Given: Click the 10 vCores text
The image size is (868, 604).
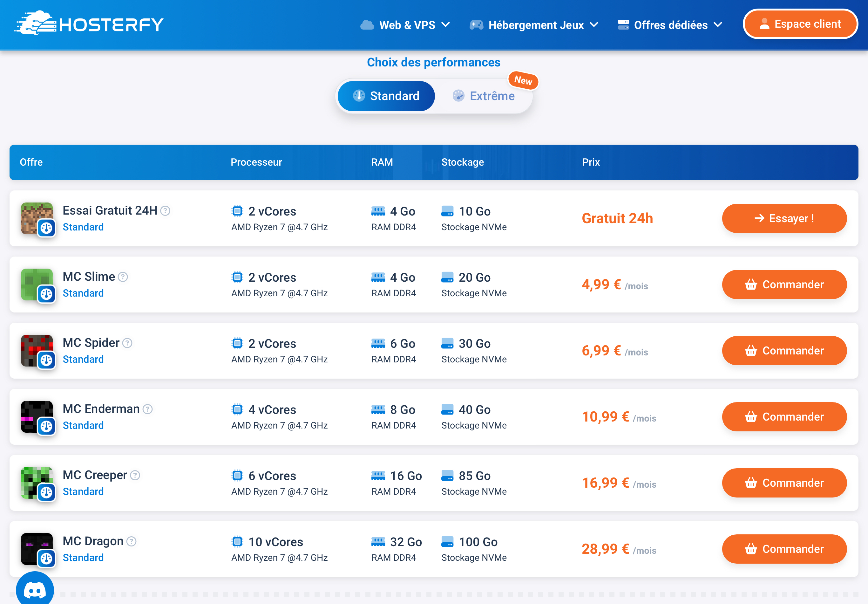Looking at the screenshot, I should click(x=275, y=542).
